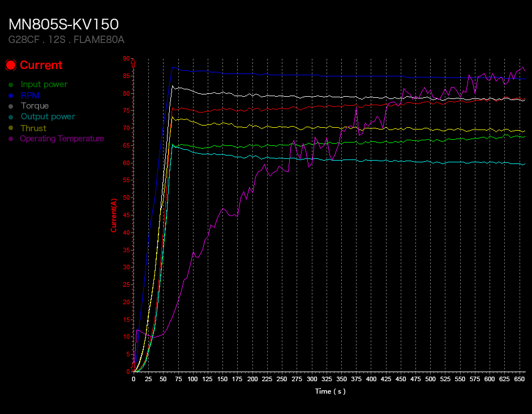Select Torque series in the legend
Screen dimensions: 532x414
[35, 106]
